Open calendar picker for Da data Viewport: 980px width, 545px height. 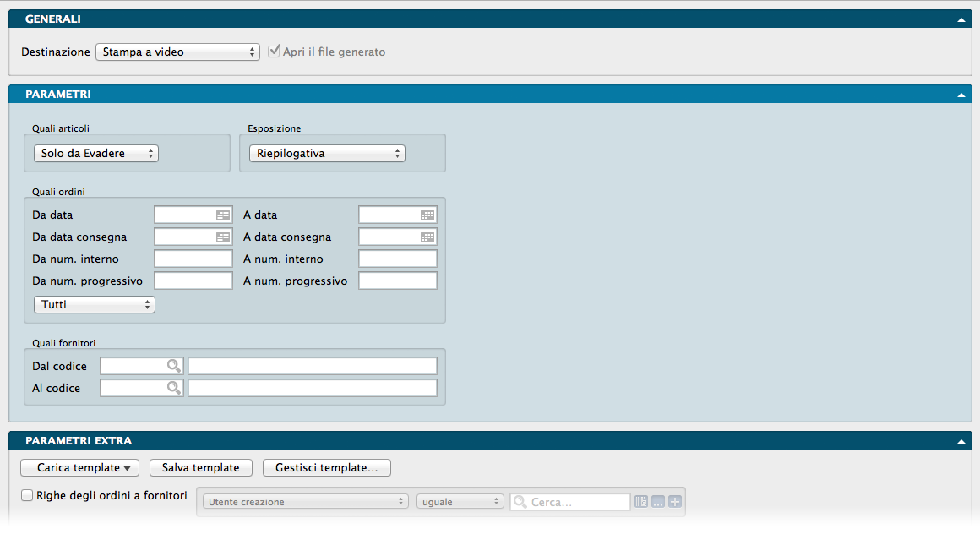pyautogui.click(x=223, y=215)
